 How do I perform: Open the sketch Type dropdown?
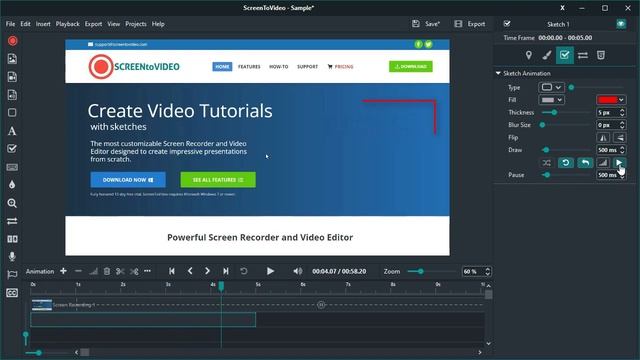click(x=551, y=87)
